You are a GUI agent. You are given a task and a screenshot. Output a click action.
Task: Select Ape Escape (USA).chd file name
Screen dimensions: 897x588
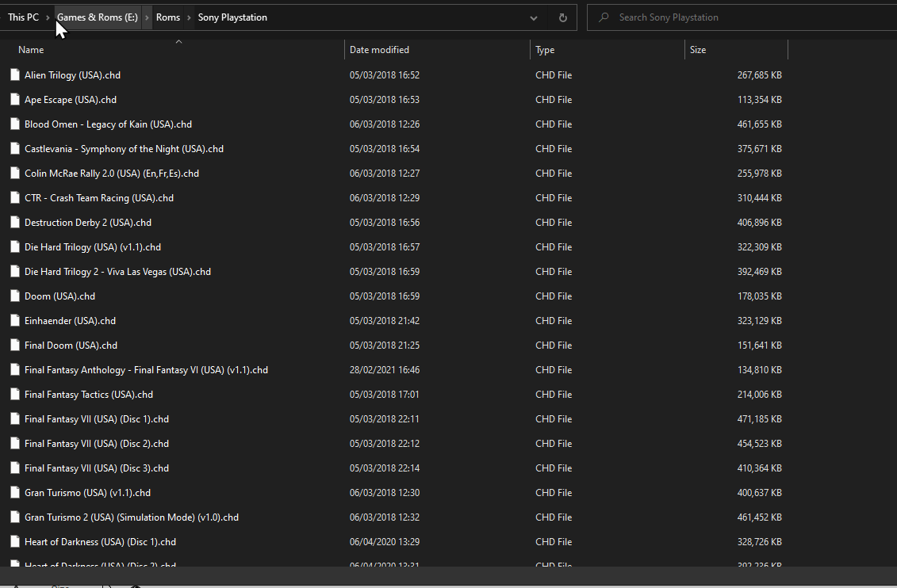tap(71, 99)
